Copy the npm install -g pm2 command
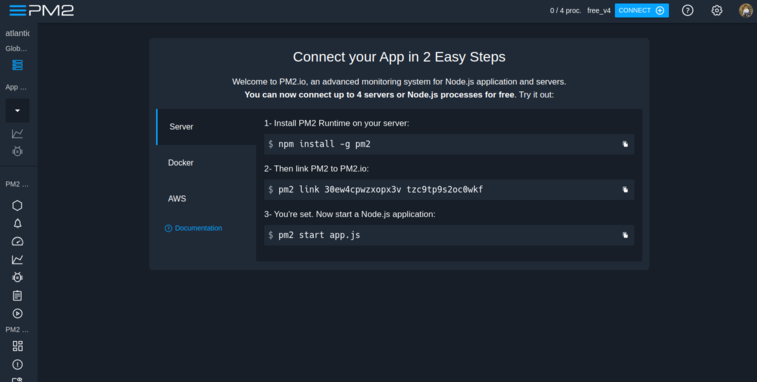Viewport: 757px width, 382px height. coord(625,144)
